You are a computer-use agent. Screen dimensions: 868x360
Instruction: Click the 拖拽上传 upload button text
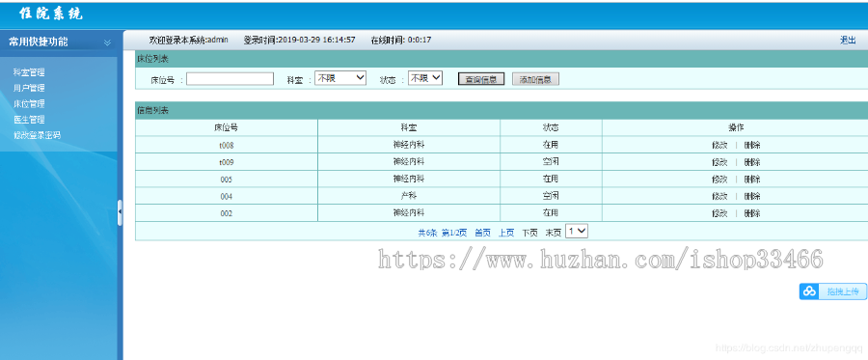click(843, 291)
